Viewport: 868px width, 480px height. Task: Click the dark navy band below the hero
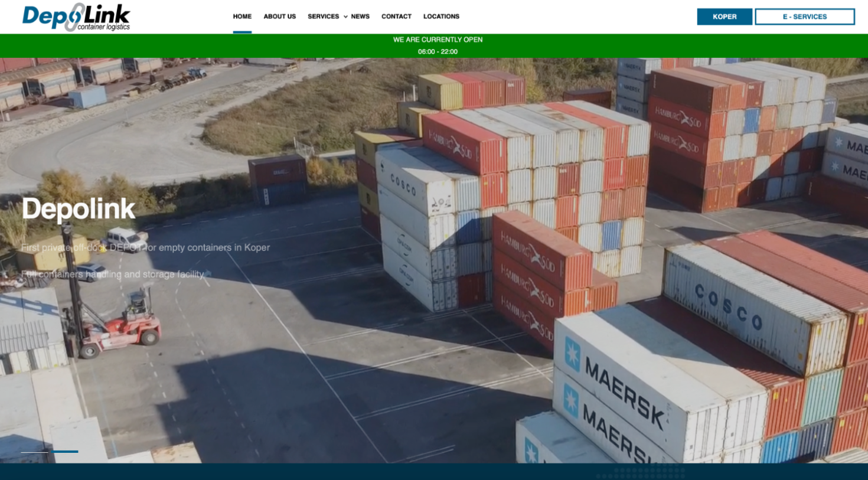(434, 472)
